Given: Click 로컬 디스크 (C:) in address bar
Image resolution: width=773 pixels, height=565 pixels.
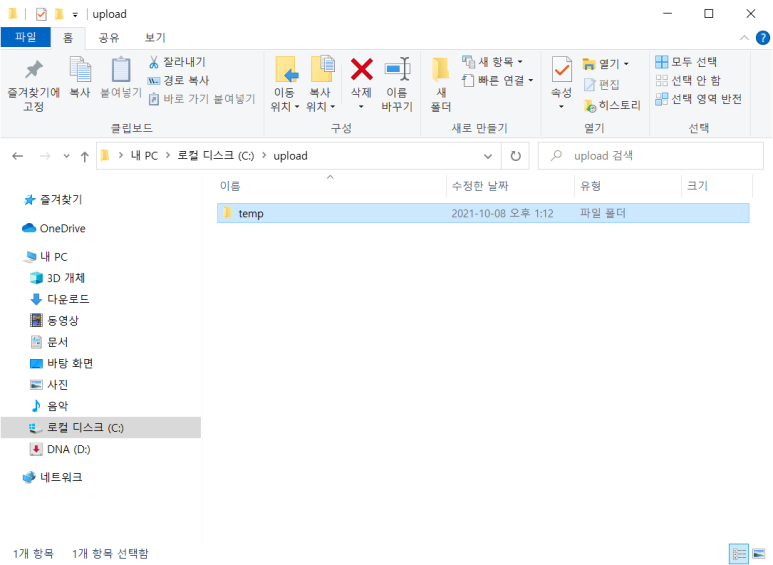Looking at the screenshot, I should 215,156.
